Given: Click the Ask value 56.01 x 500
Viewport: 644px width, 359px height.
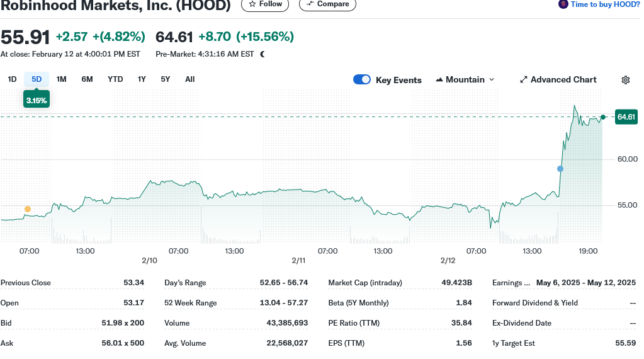Looking at the screenshot, I should [123, 343].
